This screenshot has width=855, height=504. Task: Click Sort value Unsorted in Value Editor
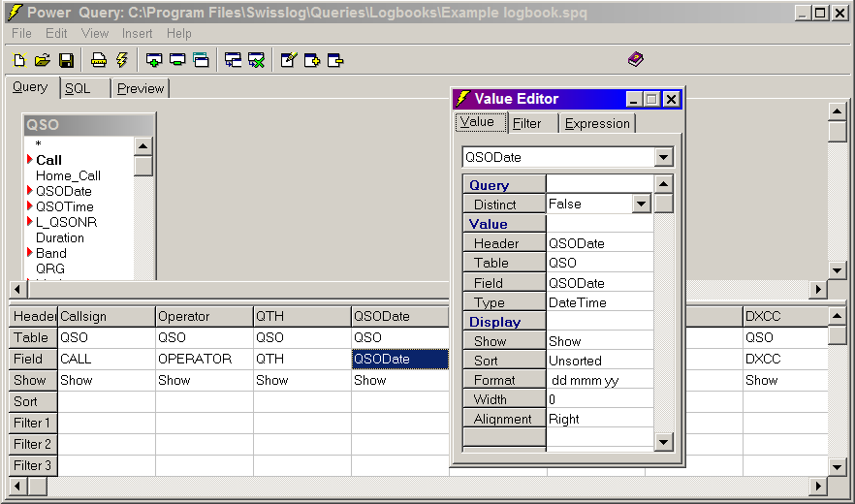point(599,362)
